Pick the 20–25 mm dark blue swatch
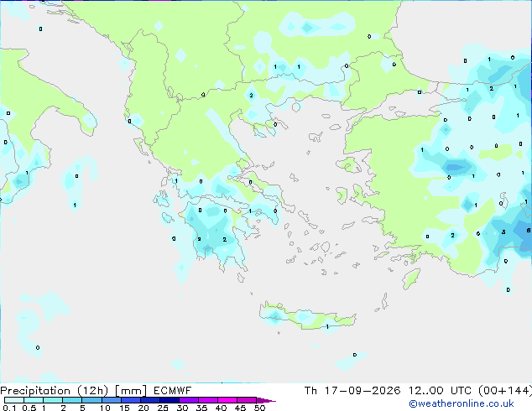The width and height of the screenshot is (532, 411). click(x=150, y=400)
